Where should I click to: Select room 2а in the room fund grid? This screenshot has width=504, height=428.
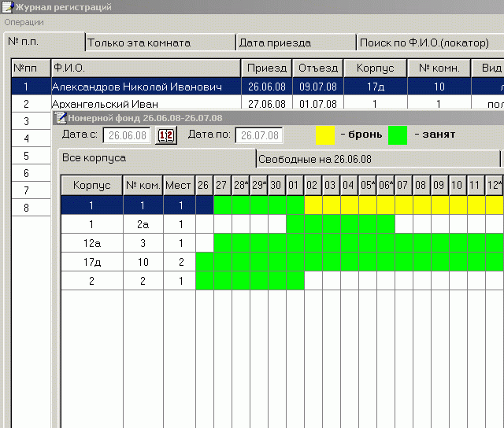coord(143,224)
